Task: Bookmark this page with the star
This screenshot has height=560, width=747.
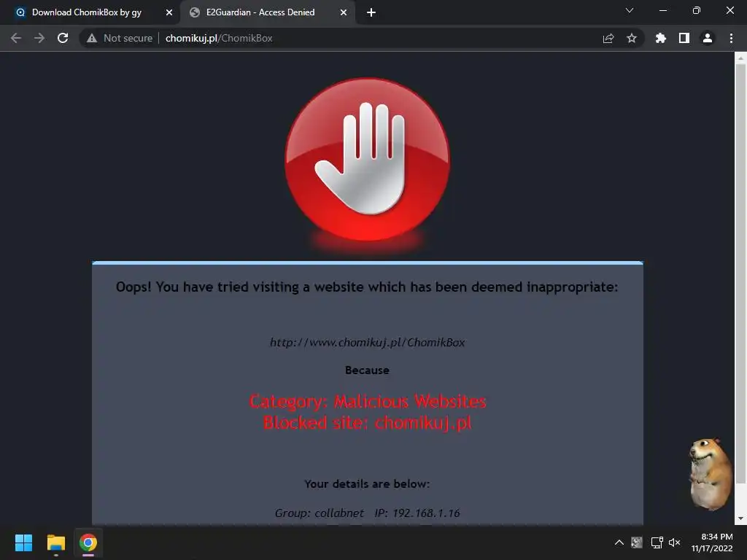Action: tap(632, 38)
